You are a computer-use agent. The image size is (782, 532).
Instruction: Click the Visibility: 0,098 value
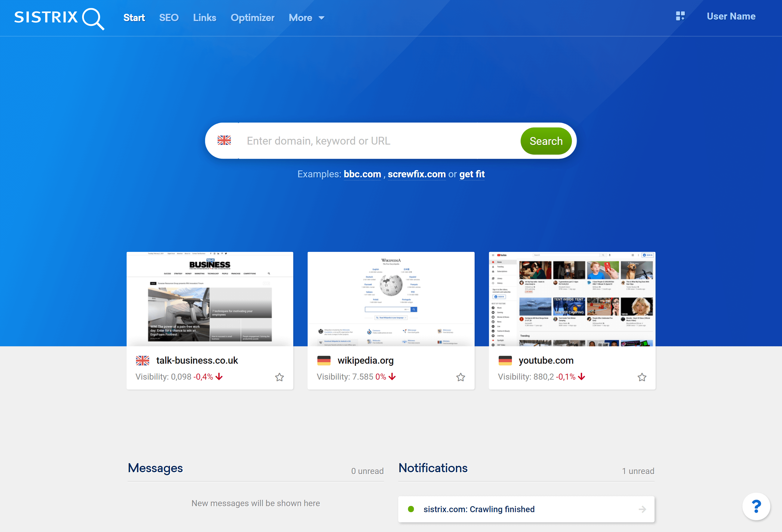164,377
